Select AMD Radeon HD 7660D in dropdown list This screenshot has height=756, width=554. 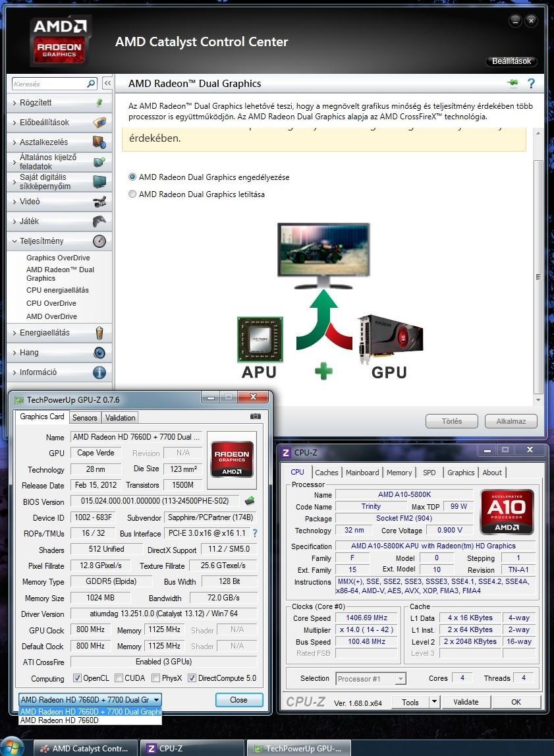(90, 720)
